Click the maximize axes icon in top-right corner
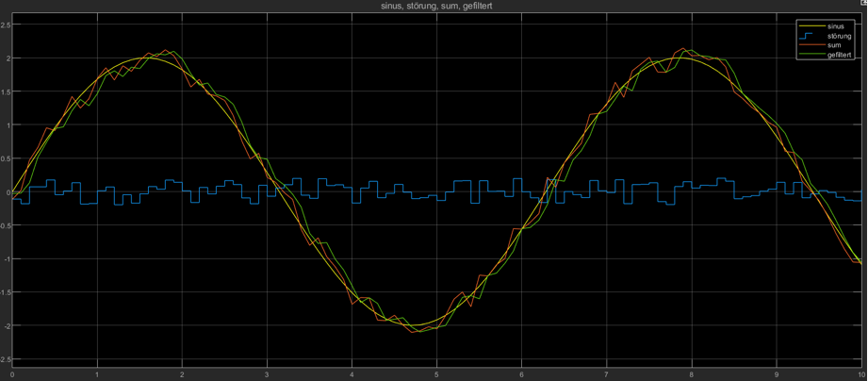 pyautogui.click(x=863, y=4)
